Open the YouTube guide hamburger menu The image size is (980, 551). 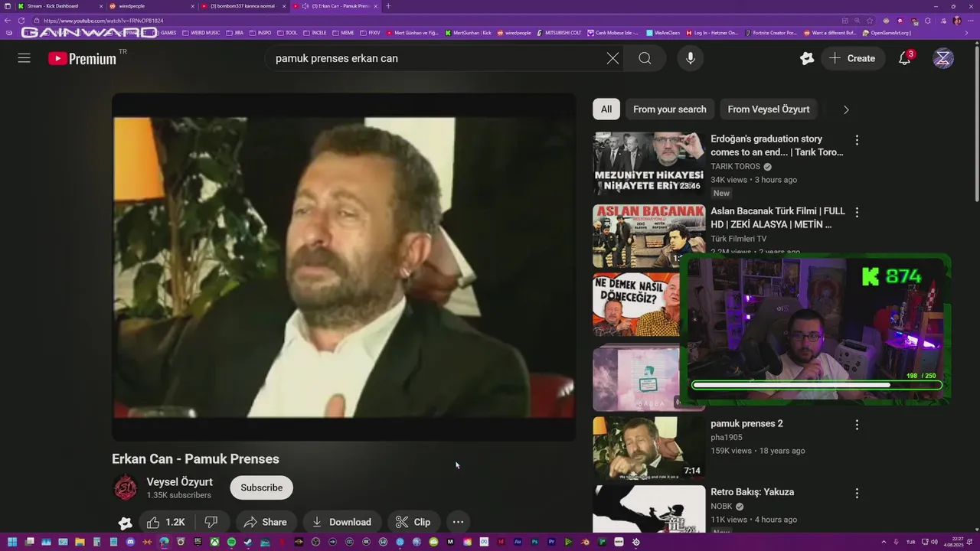[24, 58]
